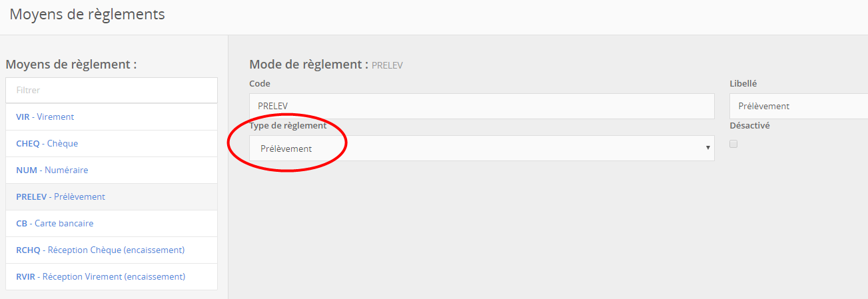Focus the Libellé text field

click(x=798, y=106)
